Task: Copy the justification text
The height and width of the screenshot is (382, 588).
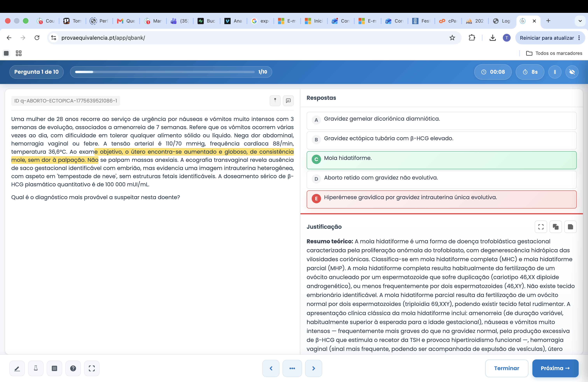Action: click(x=556, y=227)
